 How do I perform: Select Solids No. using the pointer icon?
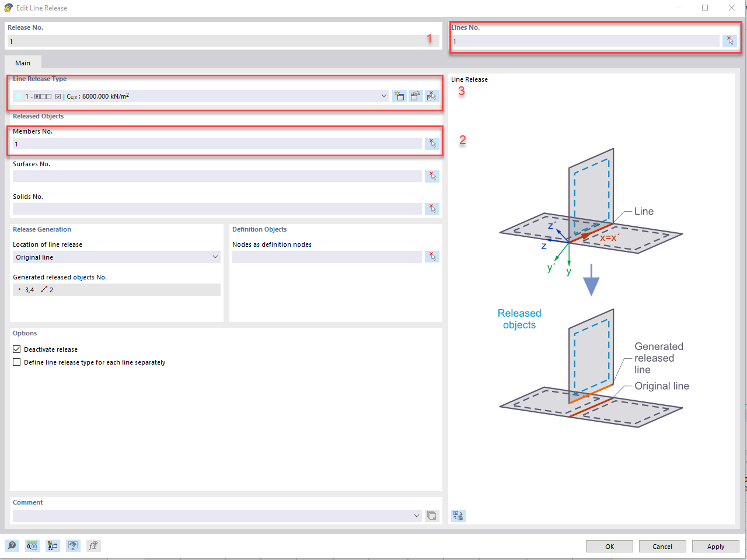pyautogui.click(x=432, y=208)
